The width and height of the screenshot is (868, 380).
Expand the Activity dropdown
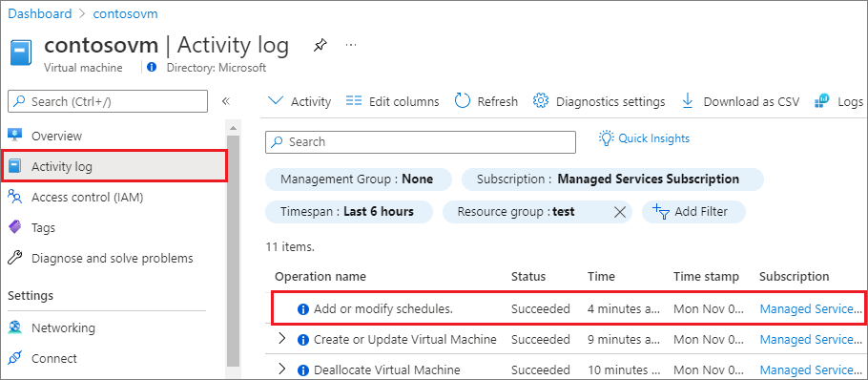pyautogui.click(x=300, y=101)
